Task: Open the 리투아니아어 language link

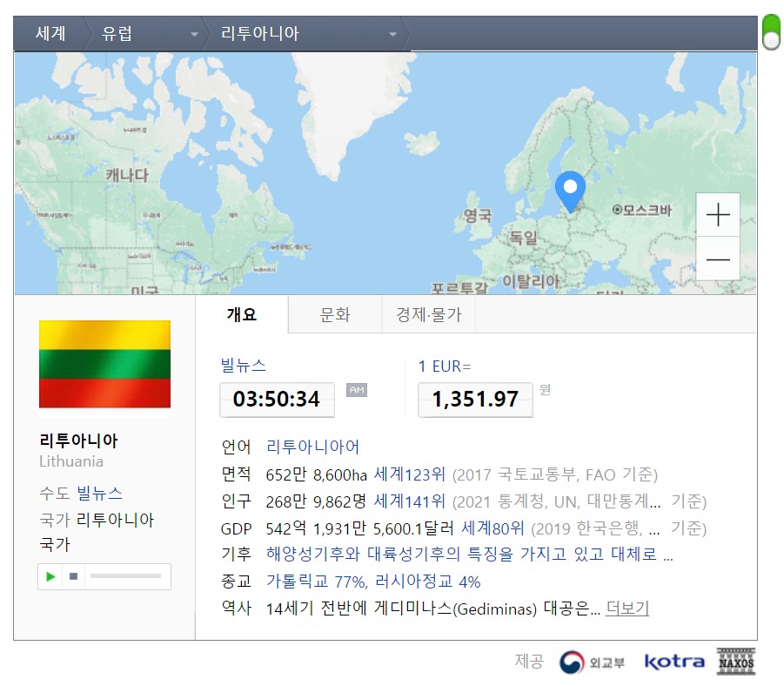Action: (312, 447)
